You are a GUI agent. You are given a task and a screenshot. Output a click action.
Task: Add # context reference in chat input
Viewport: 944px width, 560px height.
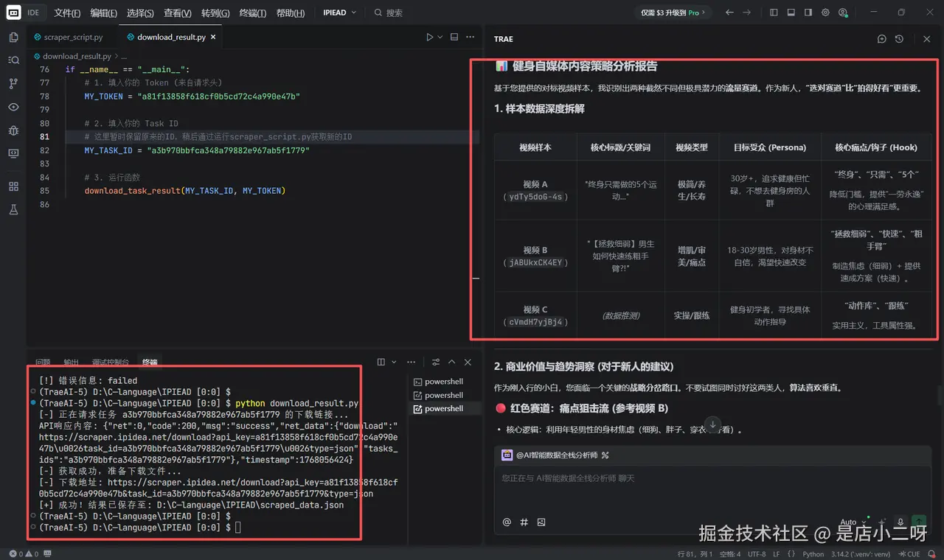(x=524, y=522)
